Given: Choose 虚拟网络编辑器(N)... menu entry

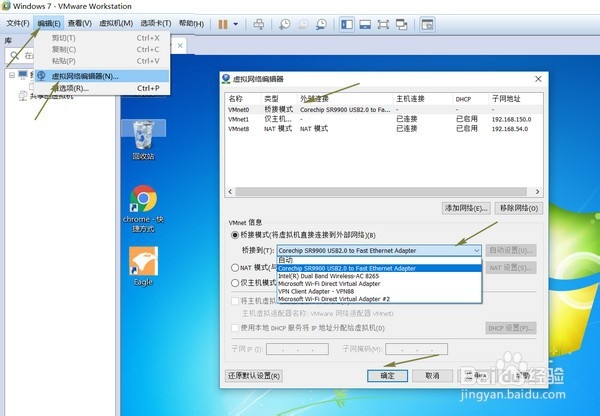Looking at the screenshot, I should coord(102,76).
